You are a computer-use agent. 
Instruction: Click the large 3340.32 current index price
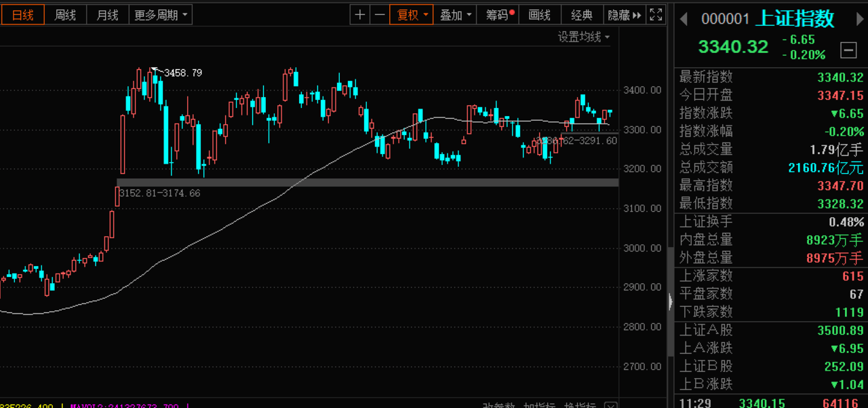(x=734, y=47)
